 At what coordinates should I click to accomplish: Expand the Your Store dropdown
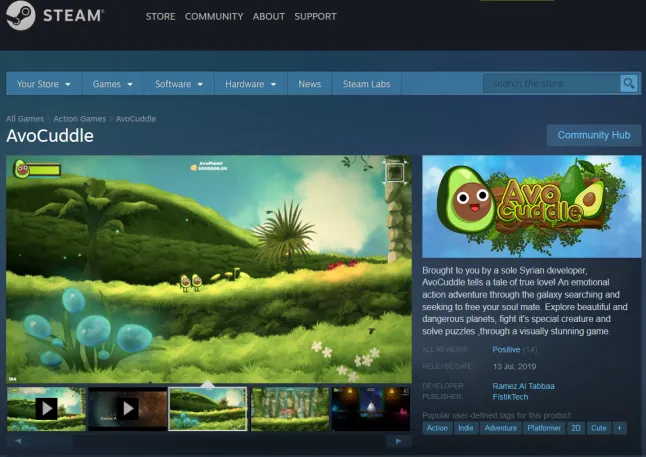(43, 84)
